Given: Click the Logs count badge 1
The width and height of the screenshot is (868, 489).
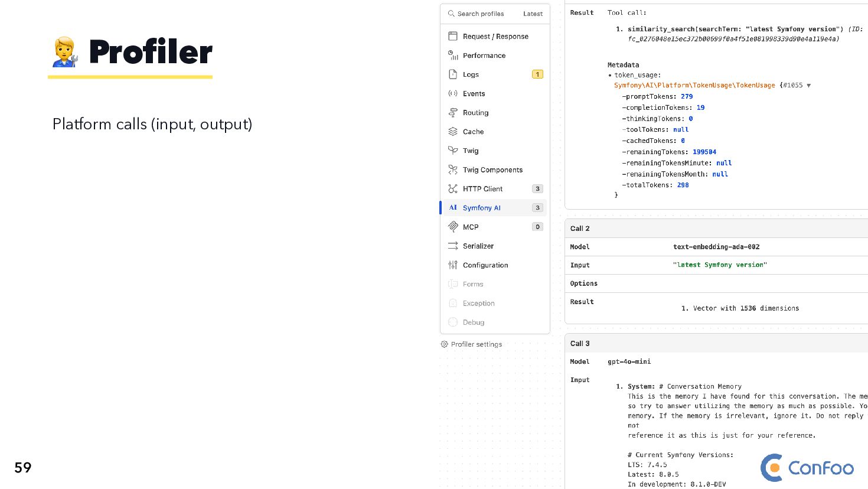Looking at the screenshot, I should pyautogui.click(x=537, y=74).
